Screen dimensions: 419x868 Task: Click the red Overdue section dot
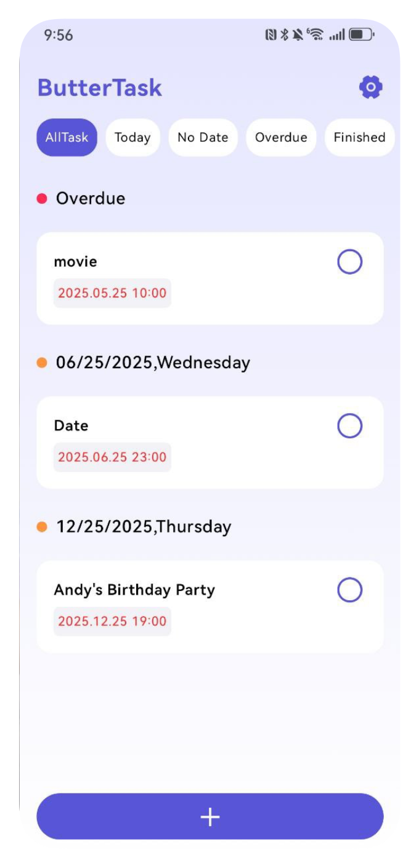(x=42, y=199)
